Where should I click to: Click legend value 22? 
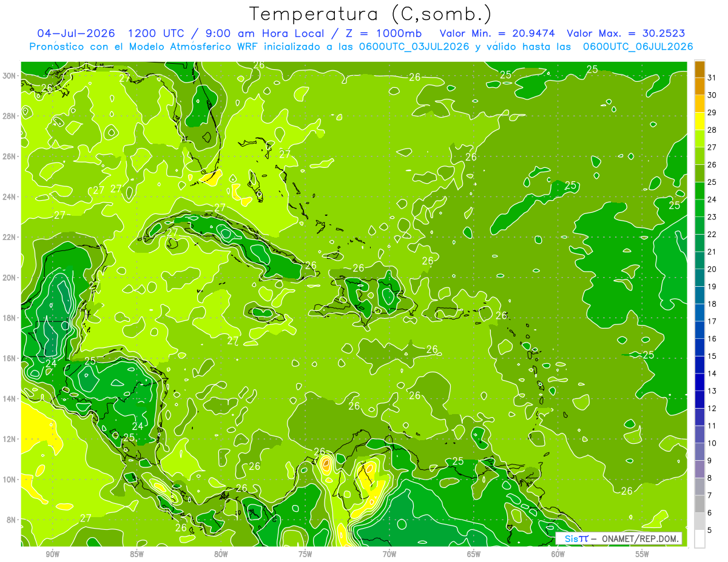pos(712,234)
